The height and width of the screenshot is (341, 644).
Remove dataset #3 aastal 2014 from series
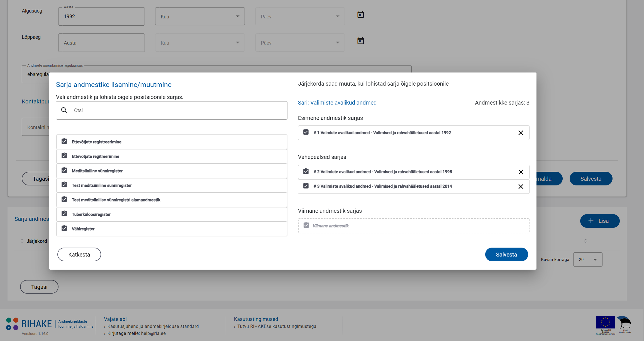click(521, 187)
